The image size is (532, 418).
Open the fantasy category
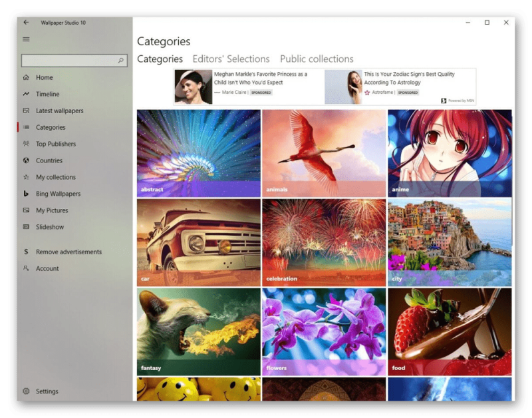[x=199, y=331]
